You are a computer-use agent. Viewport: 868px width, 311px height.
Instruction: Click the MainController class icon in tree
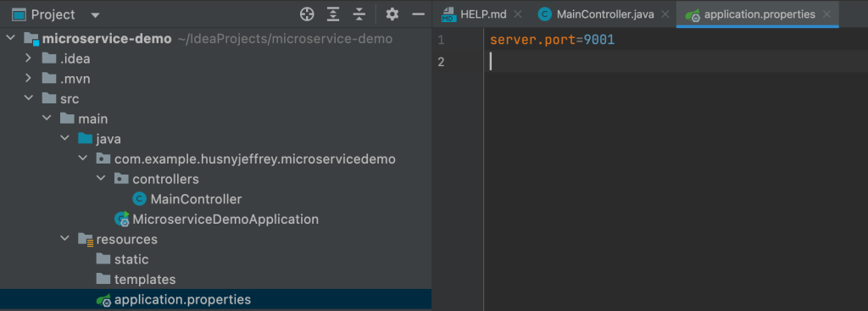point(140,199)
